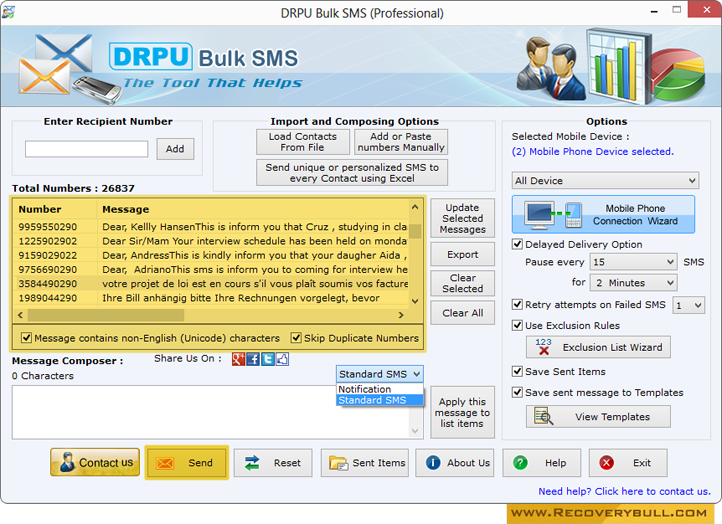Click into the message composer text area

(x=211, y=412)
